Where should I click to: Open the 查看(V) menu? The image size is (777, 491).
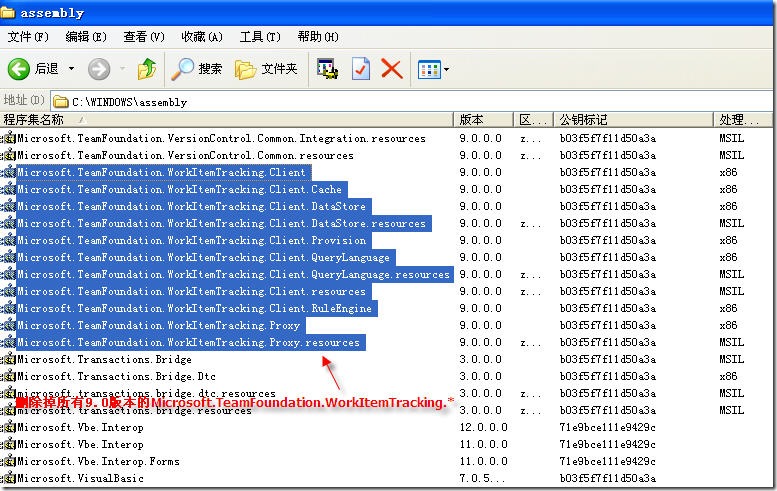coord(144,37)
